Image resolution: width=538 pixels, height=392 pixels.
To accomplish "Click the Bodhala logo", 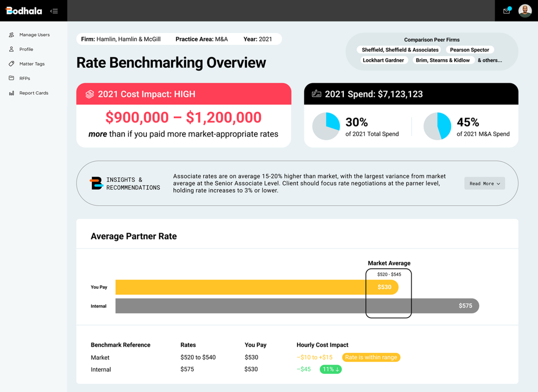I will [x=24, y=11].
